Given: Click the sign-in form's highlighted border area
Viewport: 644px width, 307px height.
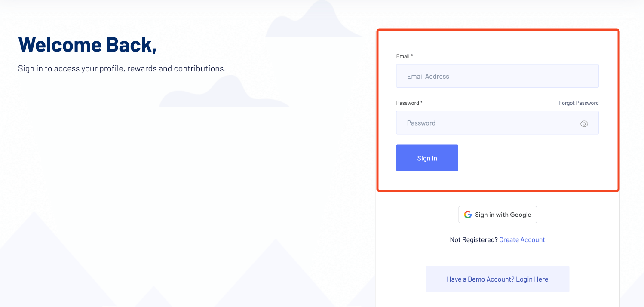Looking at the screenshot, I should pyautogui.click(x=498, y=30).
